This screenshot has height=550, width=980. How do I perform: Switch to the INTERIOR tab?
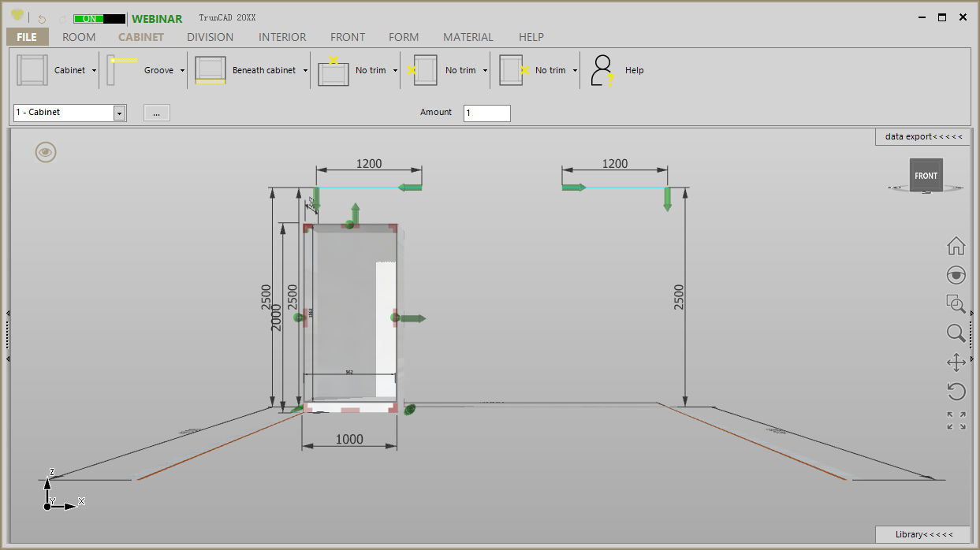[282, 37]
